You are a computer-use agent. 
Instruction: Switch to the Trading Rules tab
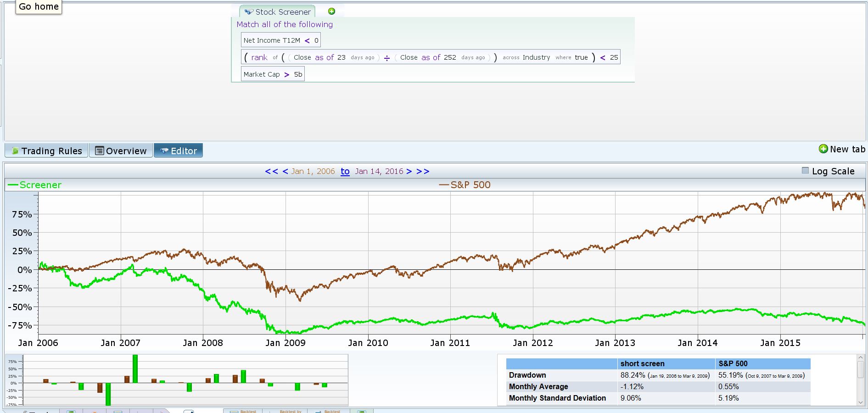tap(47, 151)
